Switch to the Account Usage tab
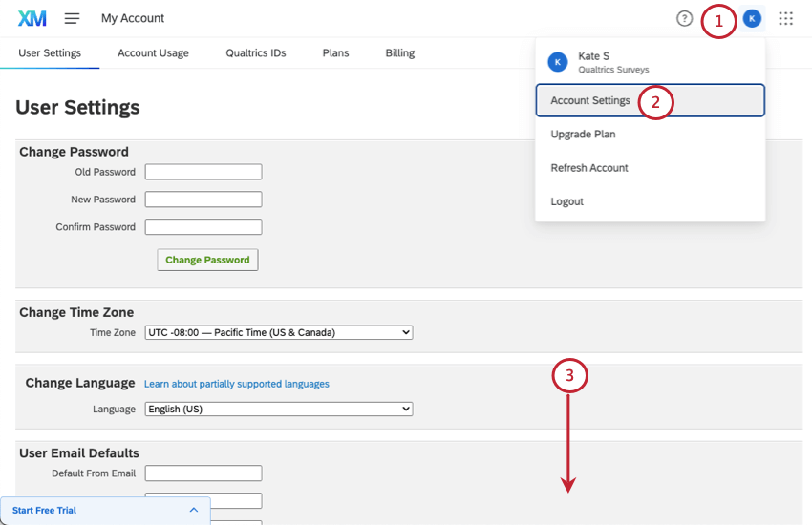The image size is (812, 525). [x=153, y=52]
